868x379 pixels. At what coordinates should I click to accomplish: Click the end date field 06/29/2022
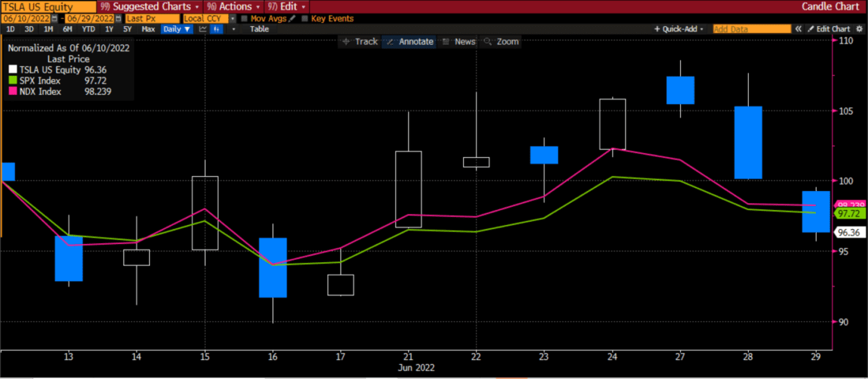pos(90,18)
